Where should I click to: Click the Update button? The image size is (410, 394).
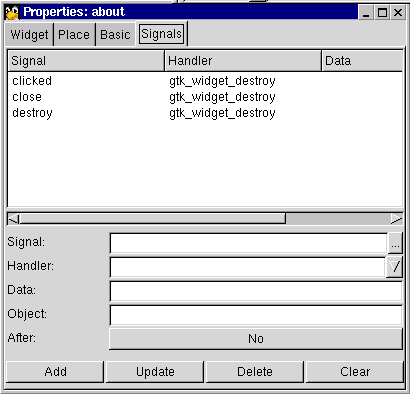(155, 372)
